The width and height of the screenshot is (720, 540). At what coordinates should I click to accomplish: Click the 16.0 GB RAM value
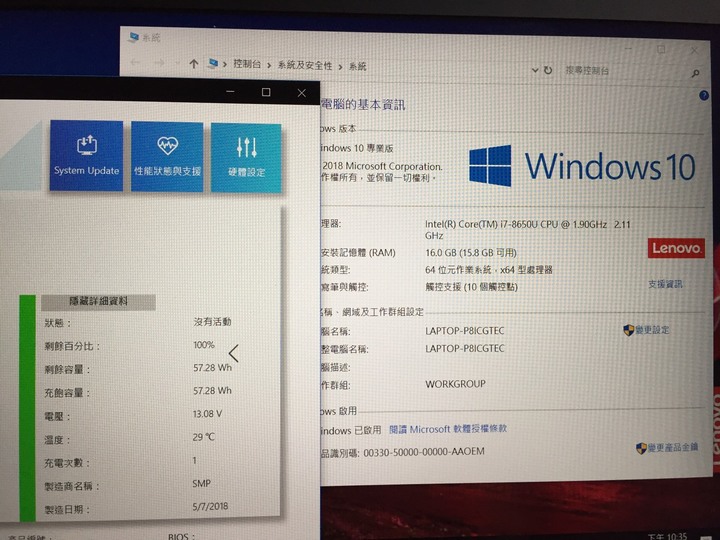pyautogui.click(x=471, y=253)
